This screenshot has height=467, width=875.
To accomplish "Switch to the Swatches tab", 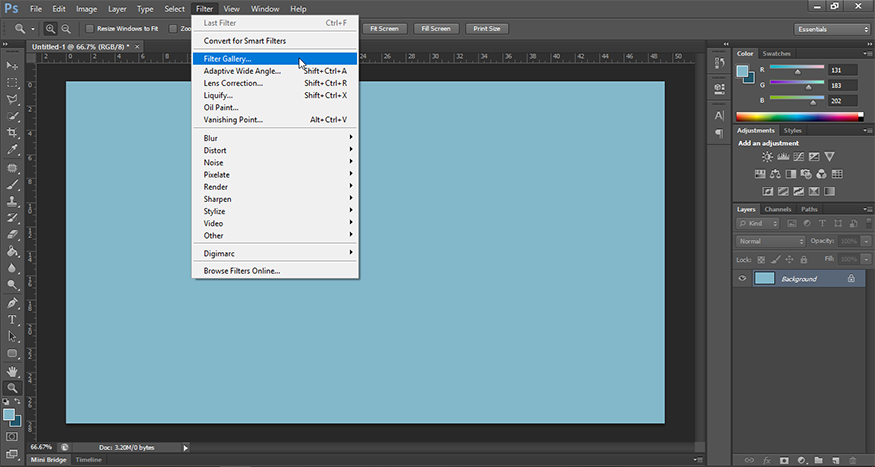I will click(776, 54).
